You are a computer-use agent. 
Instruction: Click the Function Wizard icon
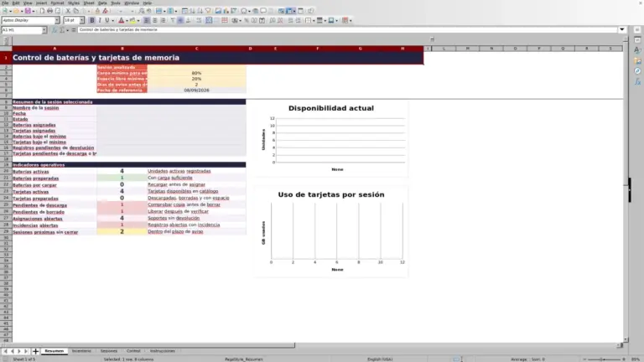55,30
